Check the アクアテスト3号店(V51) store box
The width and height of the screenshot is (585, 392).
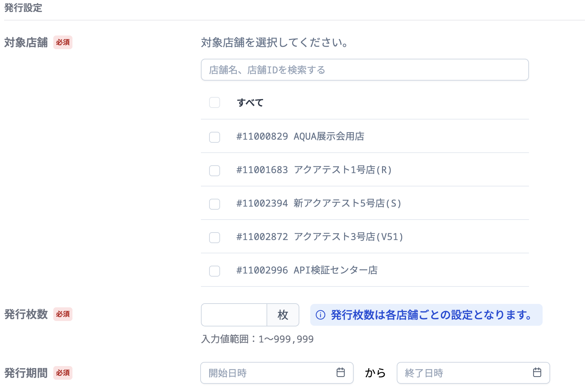(x=215, y=237)
